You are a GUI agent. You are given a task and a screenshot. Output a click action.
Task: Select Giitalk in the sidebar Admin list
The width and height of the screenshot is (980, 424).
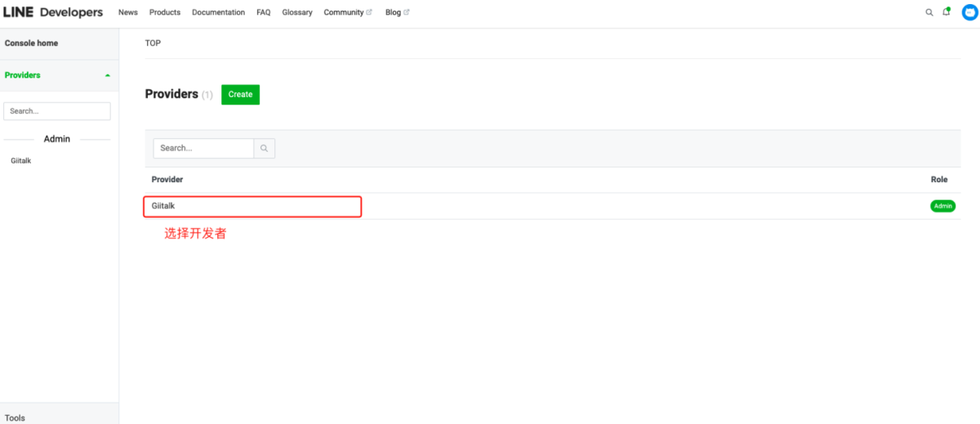tap(21, 161)
